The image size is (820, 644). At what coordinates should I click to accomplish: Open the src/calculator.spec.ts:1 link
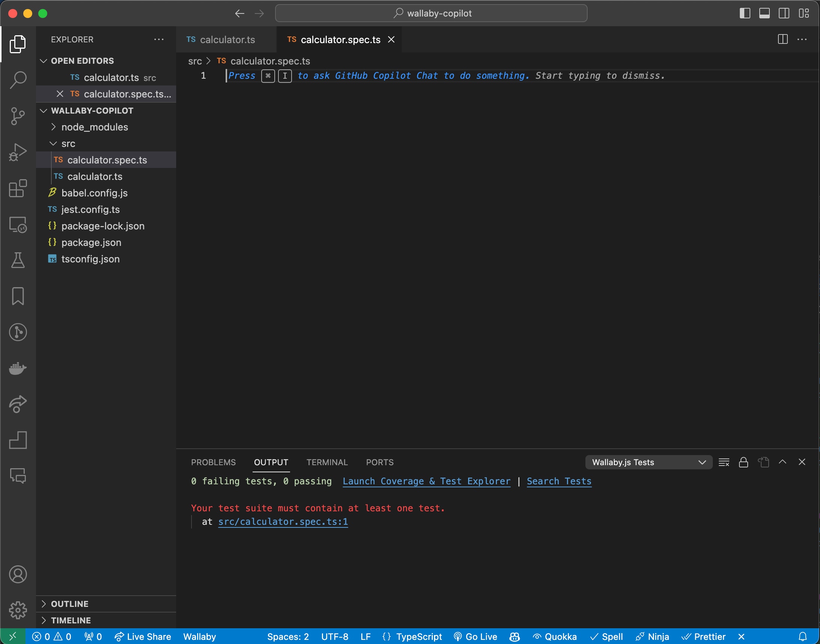(283, 522)
